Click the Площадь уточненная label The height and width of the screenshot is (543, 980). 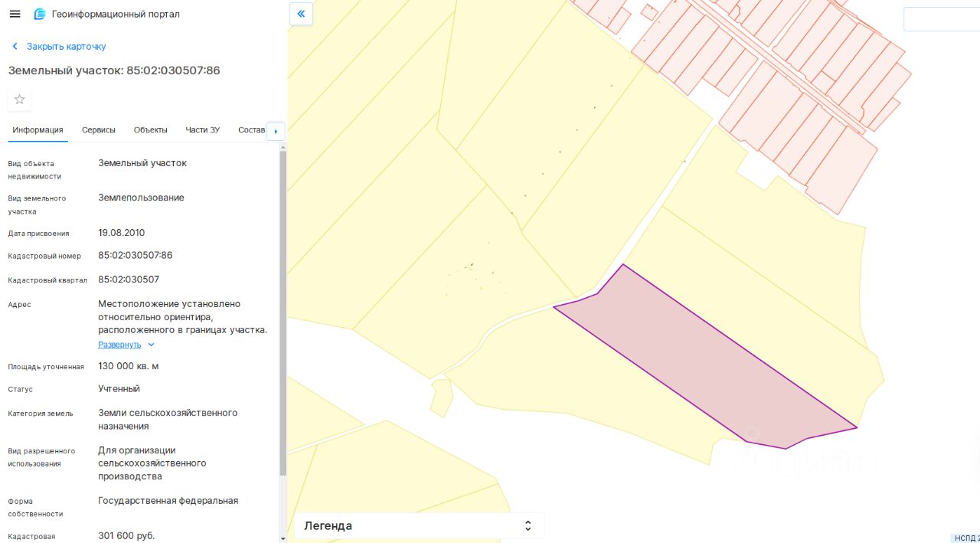[46, 367]
